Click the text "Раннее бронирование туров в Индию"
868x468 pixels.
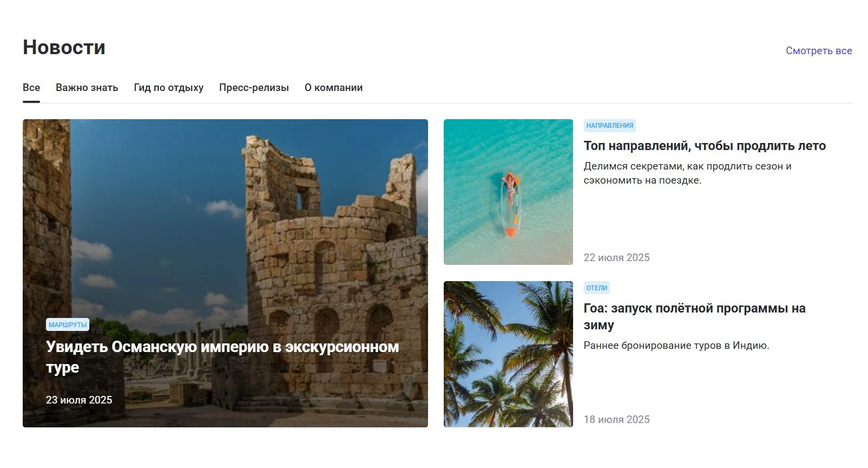click(676, 346)
